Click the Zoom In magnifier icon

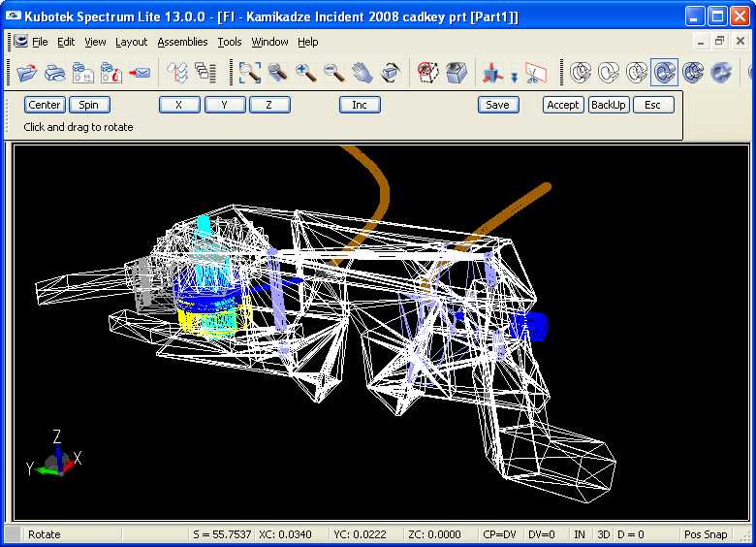306,72
